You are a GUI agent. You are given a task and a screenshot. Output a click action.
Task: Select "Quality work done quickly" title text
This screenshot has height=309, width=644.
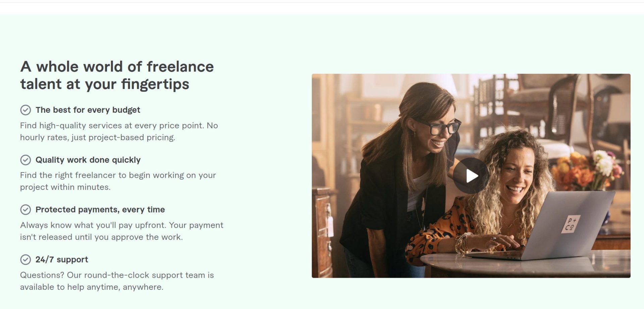[88, 160]
